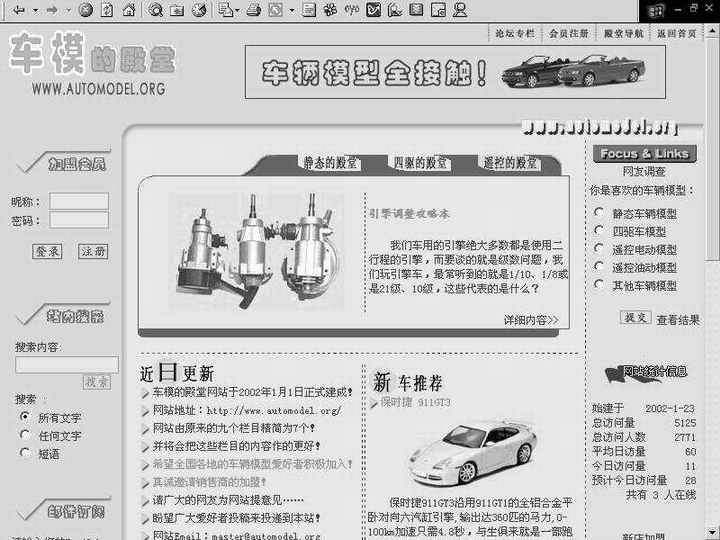This screenshot has height=540, width=720.
Task: Go to the browser Home page
Action: (x=129, y=10)
